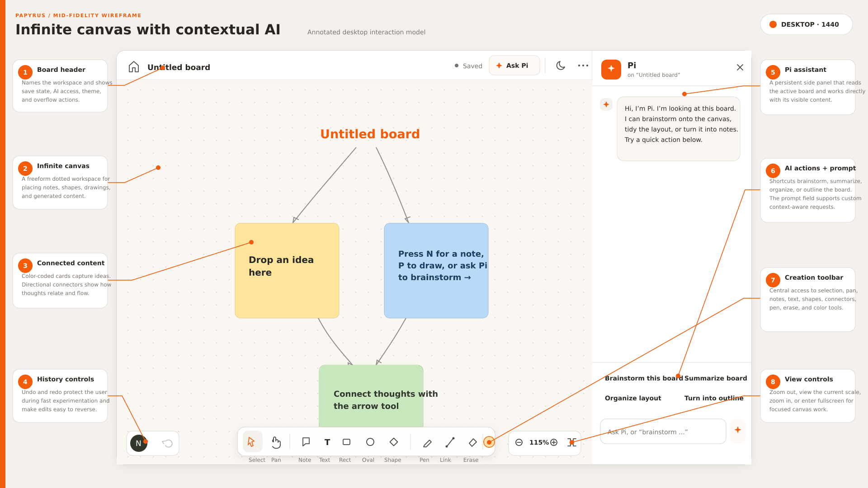Select the green Connect thoughts note
868x488 pixels.
tap(371, 396)
